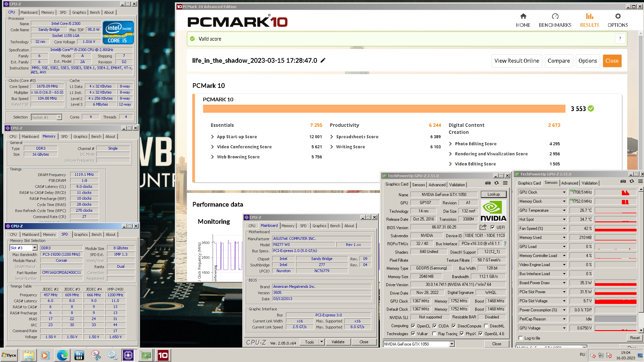
Task: Click Intel Core i5 logo in CPU-Z
Action: [118, 33]
